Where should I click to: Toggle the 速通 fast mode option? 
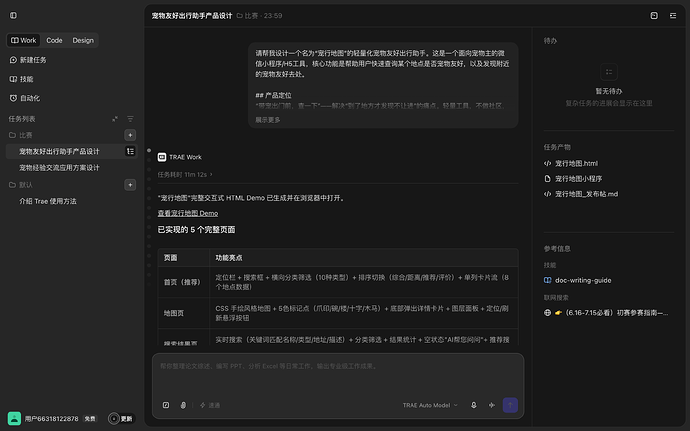210,405
